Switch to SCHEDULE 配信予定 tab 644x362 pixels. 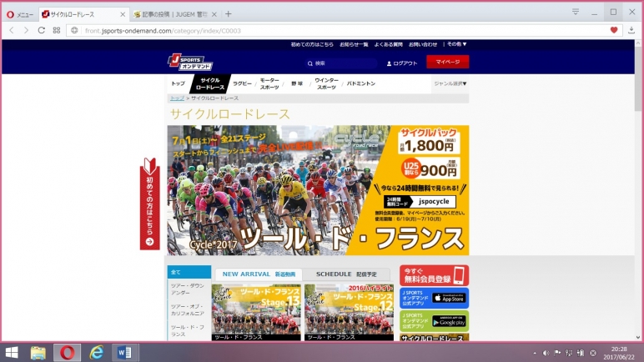point(346,274)
